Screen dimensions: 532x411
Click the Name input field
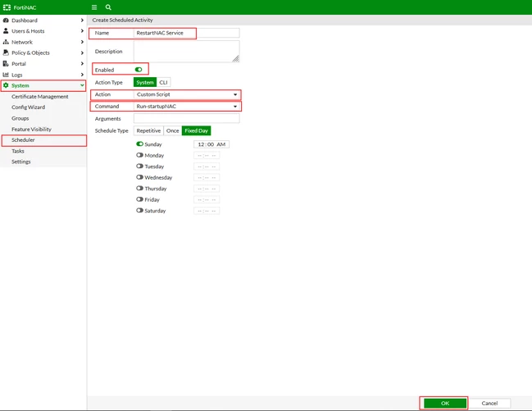click(x=187, y=33)
